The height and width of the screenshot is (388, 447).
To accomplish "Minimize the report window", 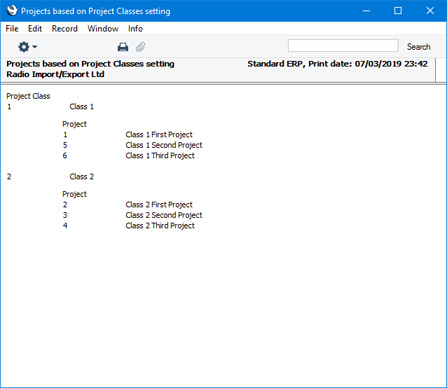I will pyautogui.click(x=366, y=11).
